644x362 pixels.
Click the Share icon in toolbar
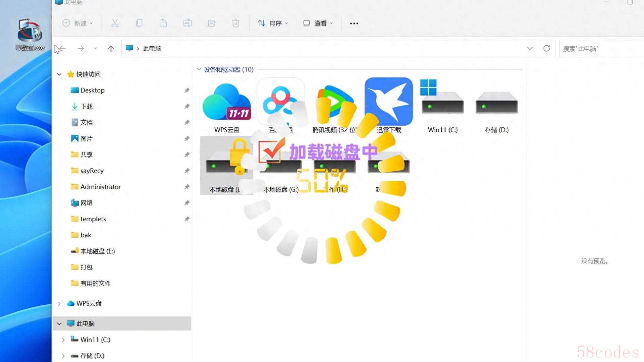click(211, 23)
